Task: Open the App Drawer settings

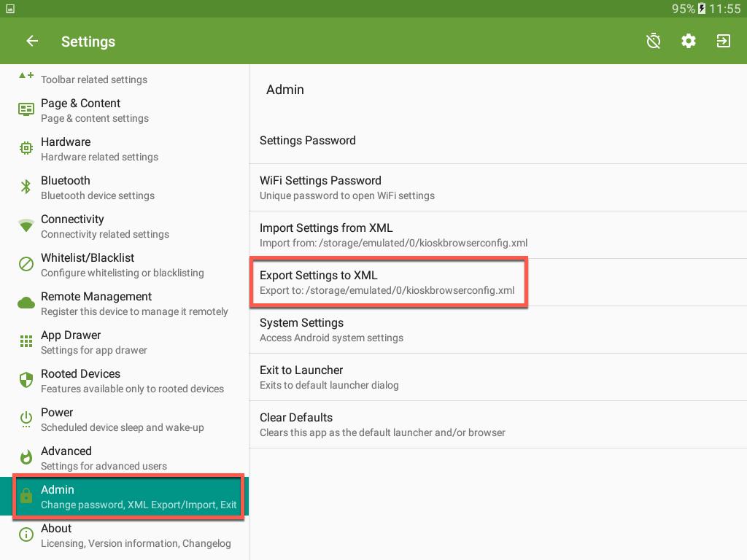Action: (124, 342)
